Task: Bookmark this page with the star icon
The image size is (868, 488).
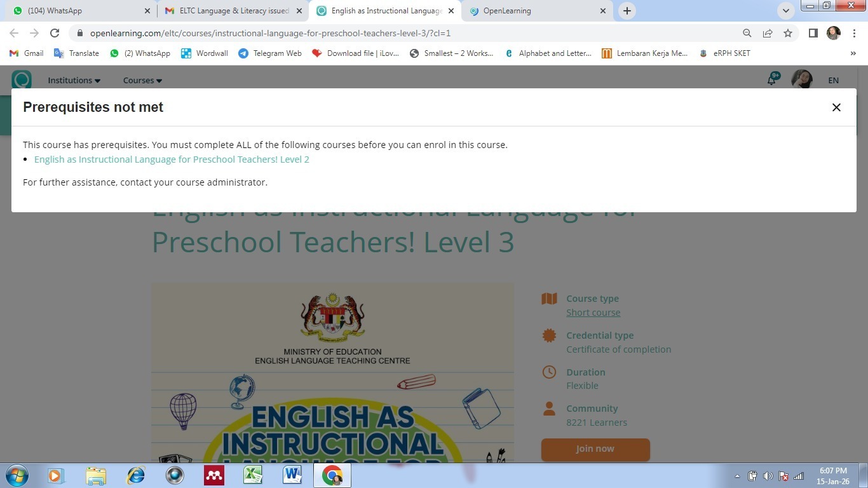Action: click(788, 33)
